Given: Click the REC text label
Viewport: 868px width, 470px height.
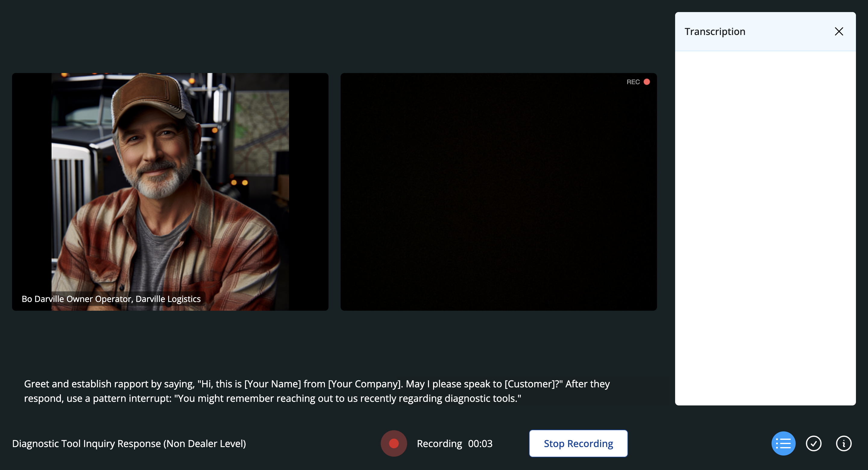Looking at the screenshot, I should click(633, 82).
